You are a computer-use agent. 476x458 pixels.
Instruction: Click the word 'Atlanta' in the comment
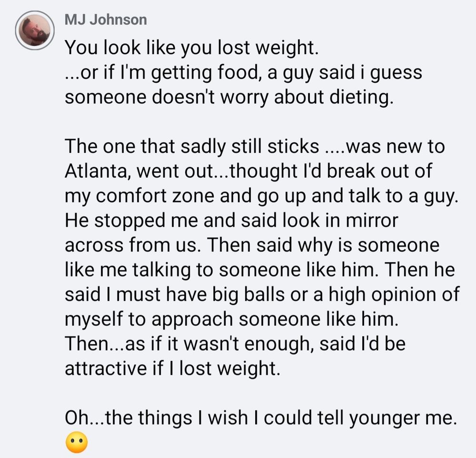point(94,171)
